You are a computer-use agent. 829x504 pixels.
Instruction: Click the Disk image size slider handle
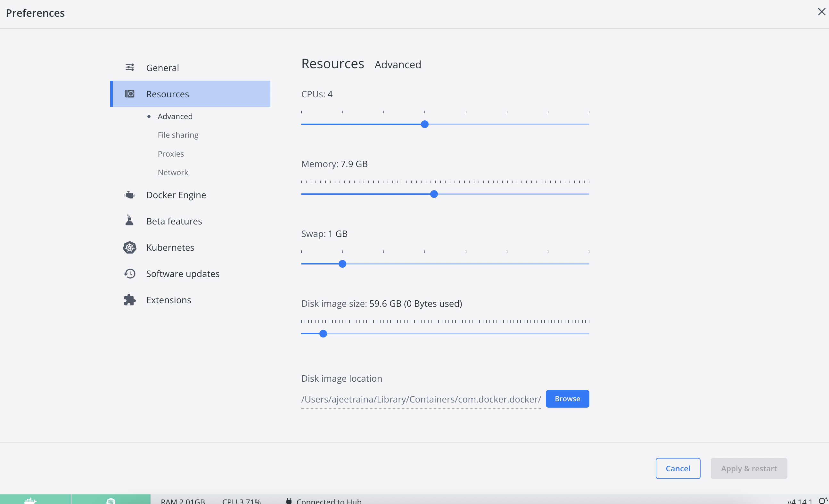(x=323, y=334)
